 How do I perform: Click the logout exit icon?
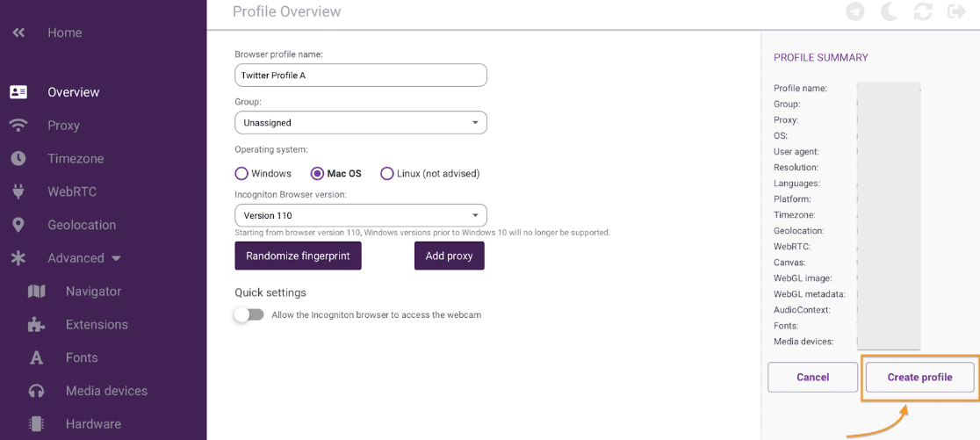click(957, 11)
